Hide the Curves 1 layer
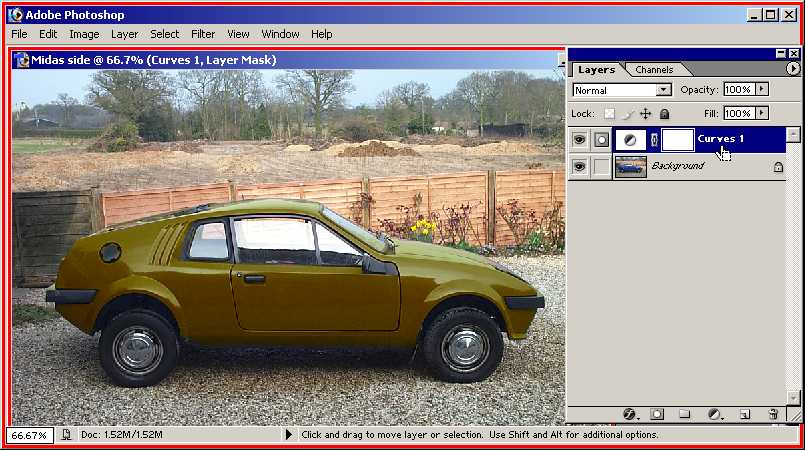Image resolution: width=805 pixels, height=450 pixels. (578, 140)
